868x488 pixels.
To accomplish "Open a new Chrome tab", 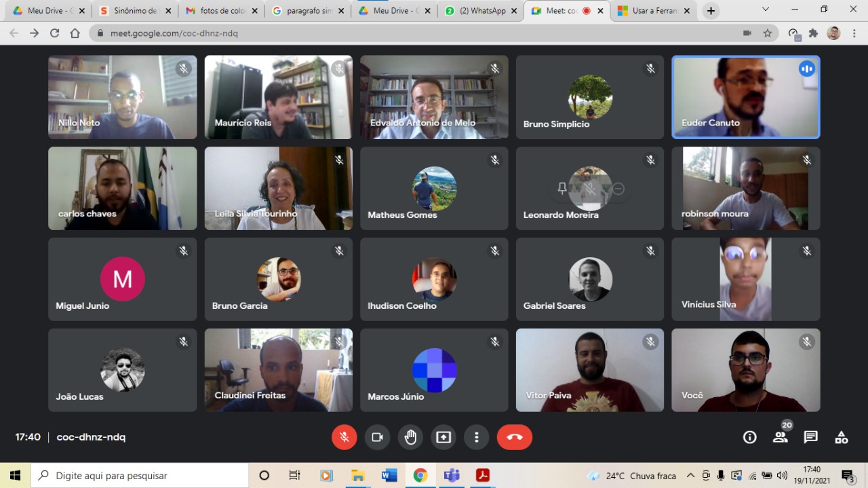I will [711, 11].
